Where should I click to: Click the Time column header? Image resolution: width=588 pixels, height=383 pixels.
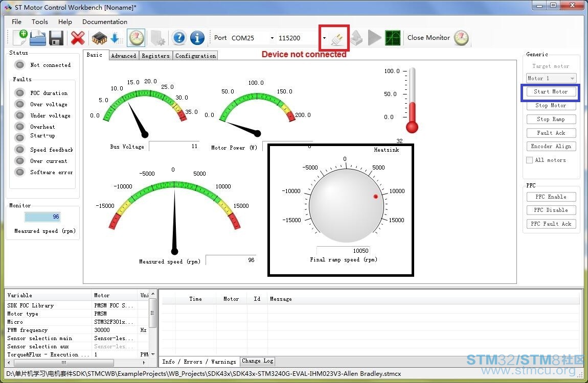pyautogui.click(x=195, y=299)
